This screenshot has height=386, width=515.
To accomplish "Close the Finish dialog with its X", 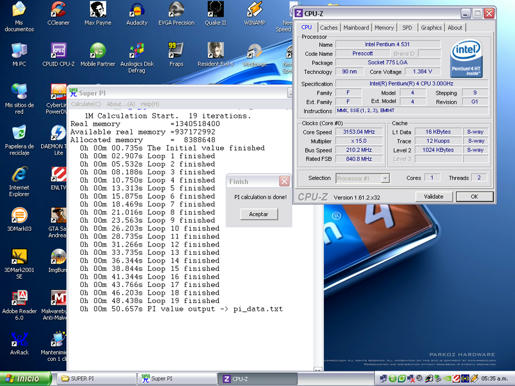I will pyautogui.click(x=284, y=181).
